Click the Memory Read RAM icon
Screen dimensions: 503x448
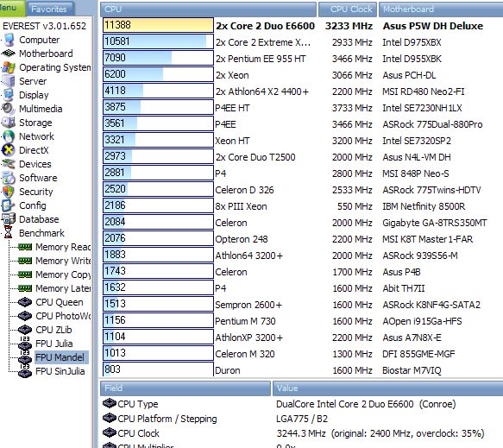[25, 247]
